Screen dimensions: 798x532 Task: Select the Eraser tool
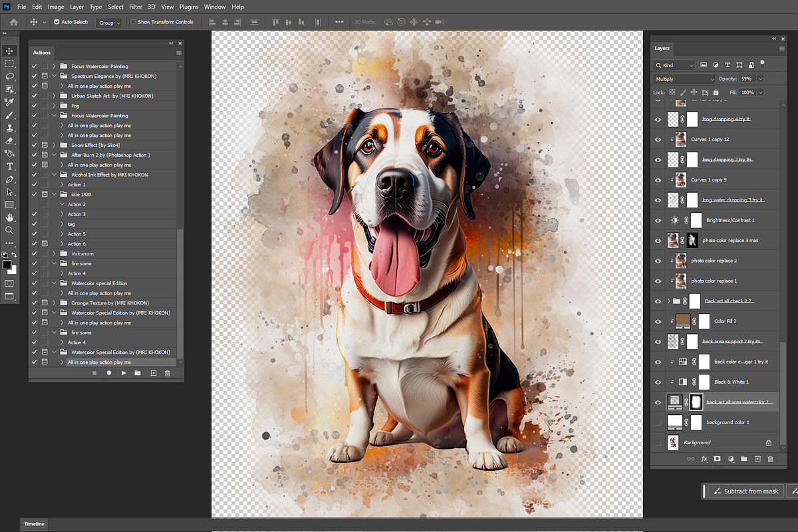click(9, 140)
